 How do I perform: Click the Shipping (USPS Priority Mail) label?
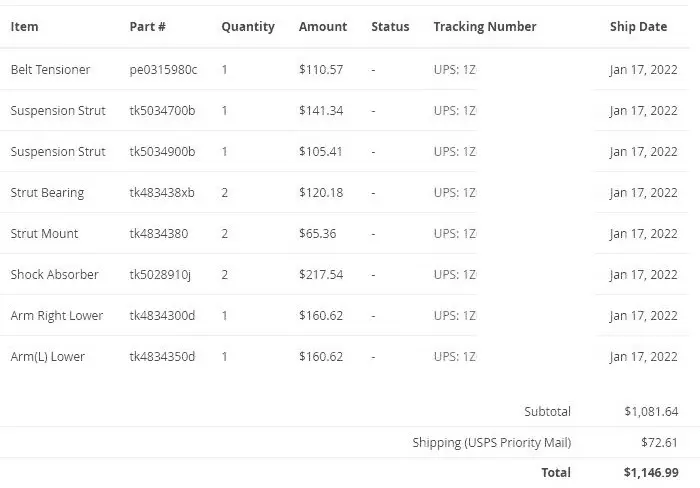pyautogui.click(x=492, y=442)
